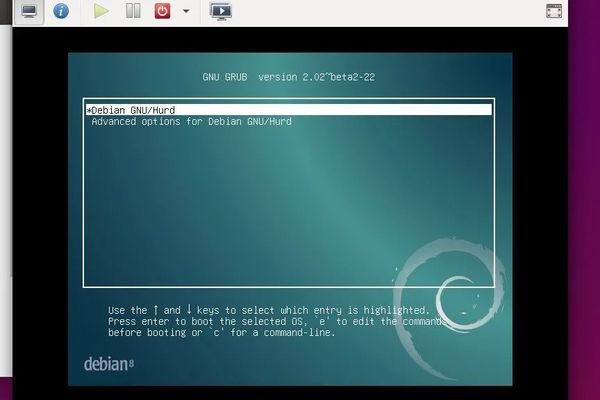Click the GNU GRUB version header text
Viewport: 600px width, 400px height.
click(289, 77)
